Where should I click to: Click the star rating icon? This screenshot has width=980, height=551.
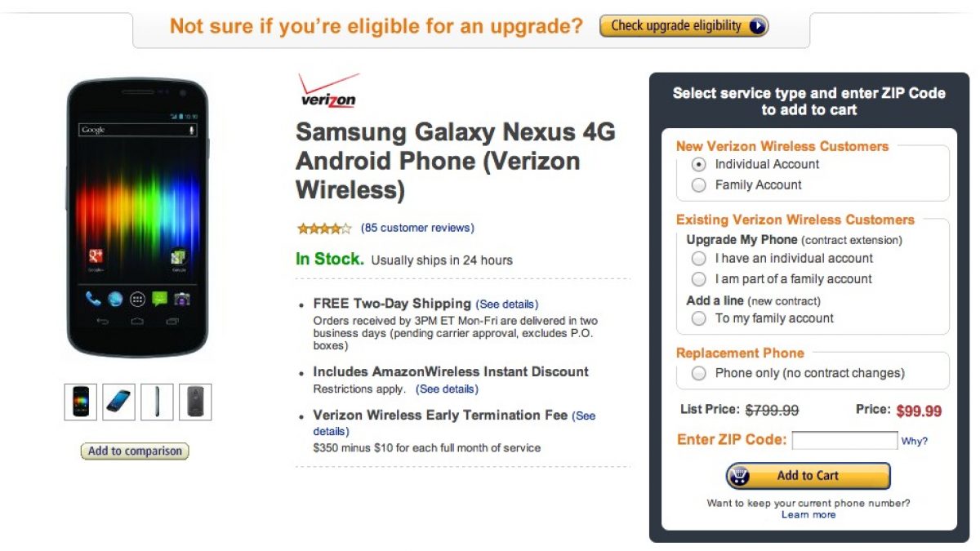(x=324, y=229)
